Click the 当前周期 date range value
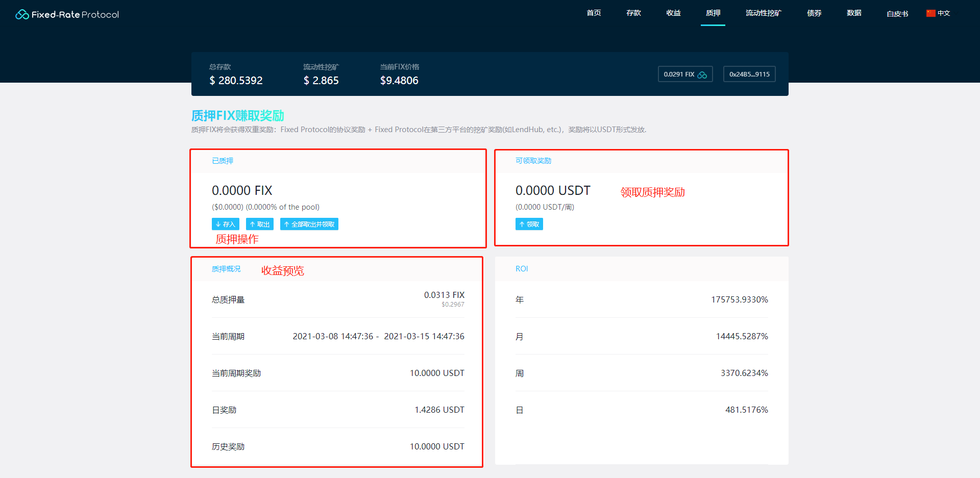The image size is (980, 478). (x=378, y=336)
